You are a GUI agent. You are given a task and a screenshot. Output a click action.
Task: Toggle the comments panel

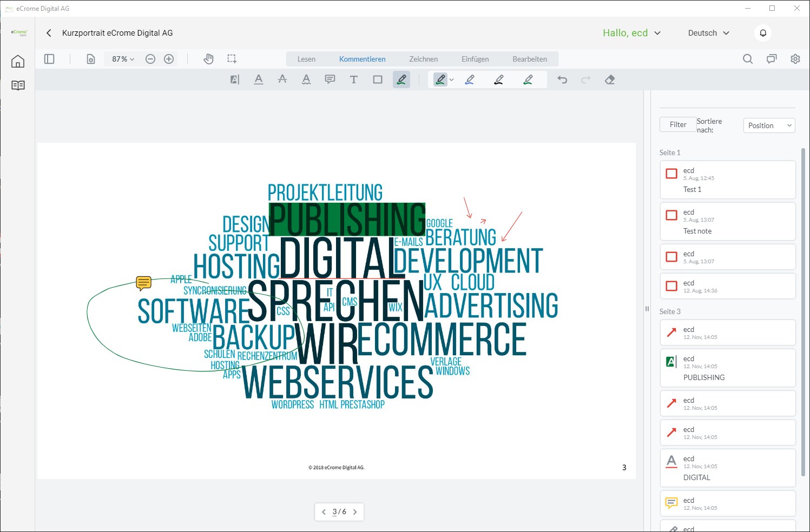(772, 59)
